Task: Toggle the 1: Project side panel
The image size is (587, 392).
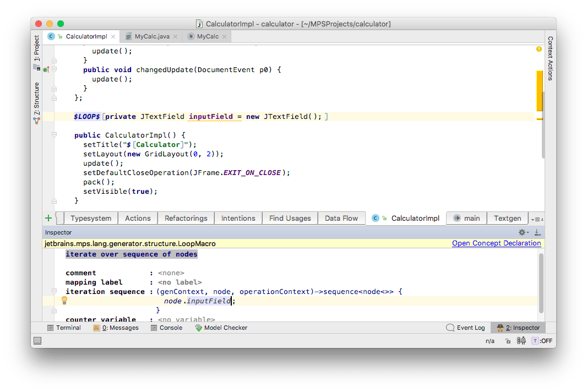Action: pyautogui.click(x=37, y=50)
